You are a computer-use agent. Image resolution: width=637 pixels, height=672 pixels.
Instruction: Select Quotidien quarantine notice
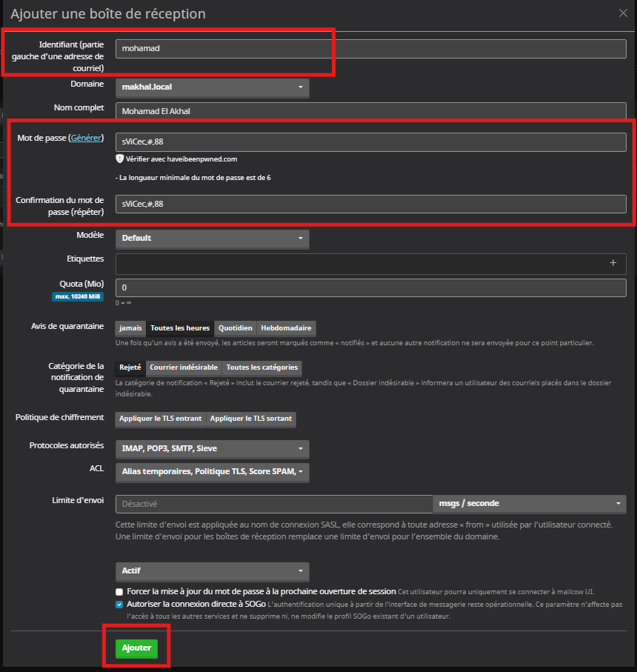(x=236, y=328)
